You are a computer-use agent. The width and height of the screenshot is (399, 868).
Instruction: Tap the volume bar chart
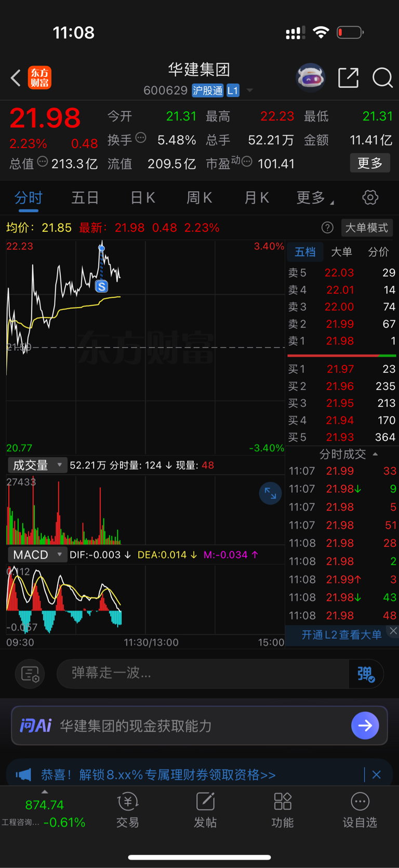tap(145, 509)
